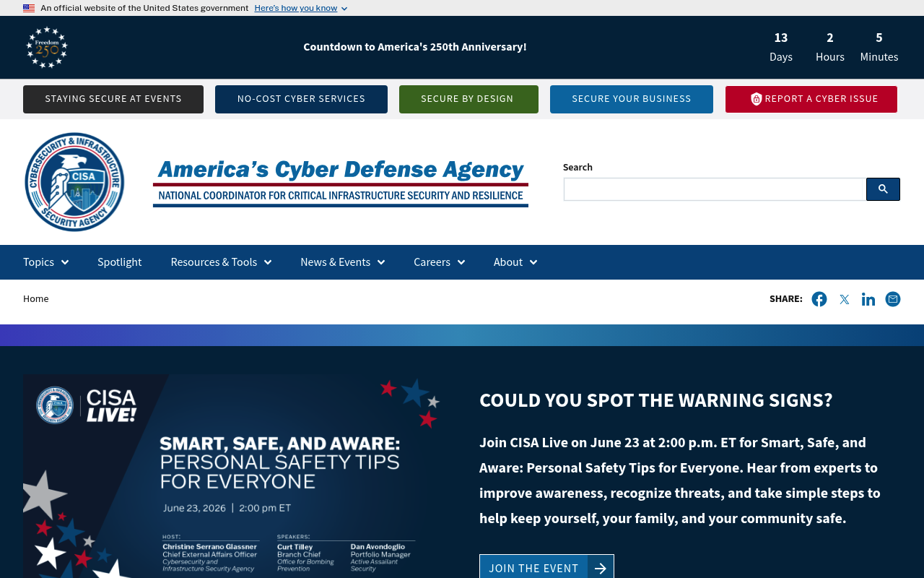Share page on LinkedIn
The height and width of the screenshot is (578, 924).
pos(868,299)
